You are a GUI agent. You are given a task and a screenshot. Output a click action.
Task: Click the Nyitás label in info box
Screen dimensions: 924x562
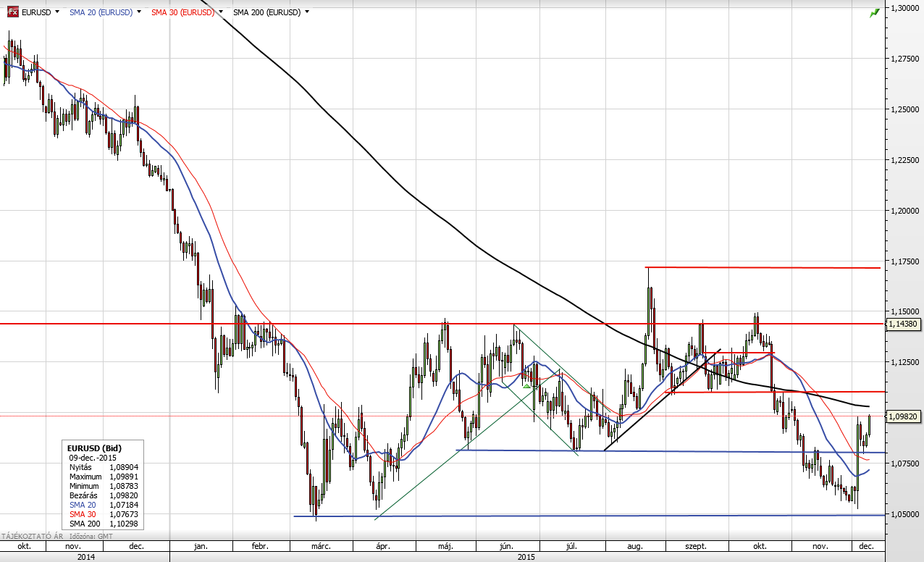click(x=80, y=468)
